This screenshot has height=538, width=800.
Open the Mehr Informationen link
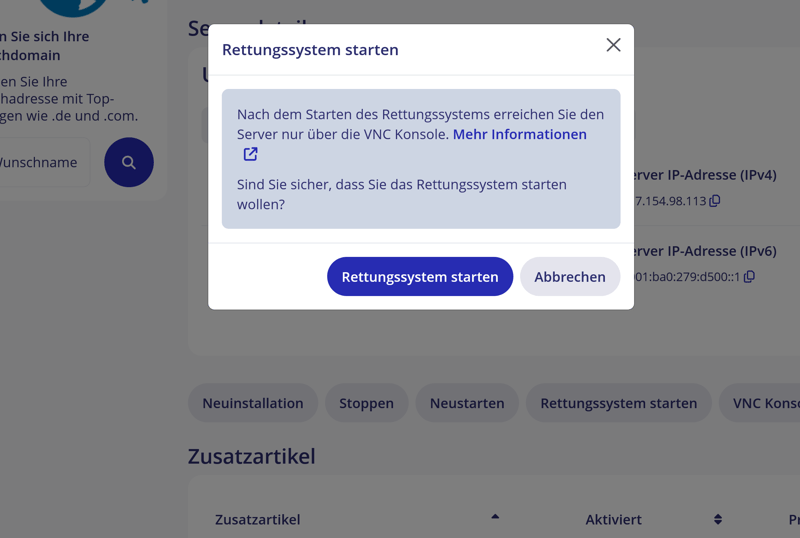point(519,134)
